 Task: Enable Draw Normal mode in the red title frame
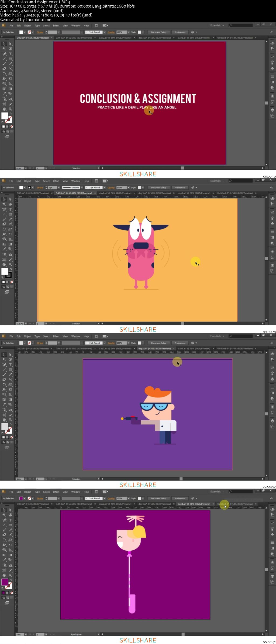[x=4, y=131]
